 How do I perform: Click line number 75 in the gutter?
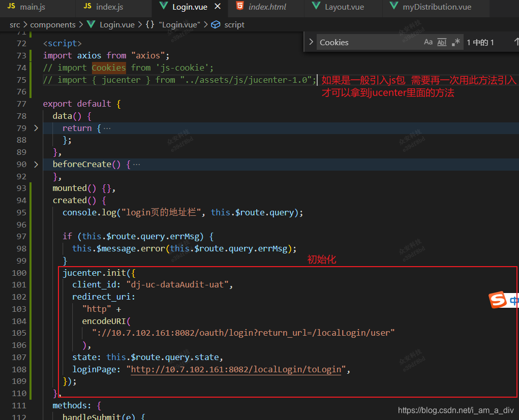coord(21,80)
